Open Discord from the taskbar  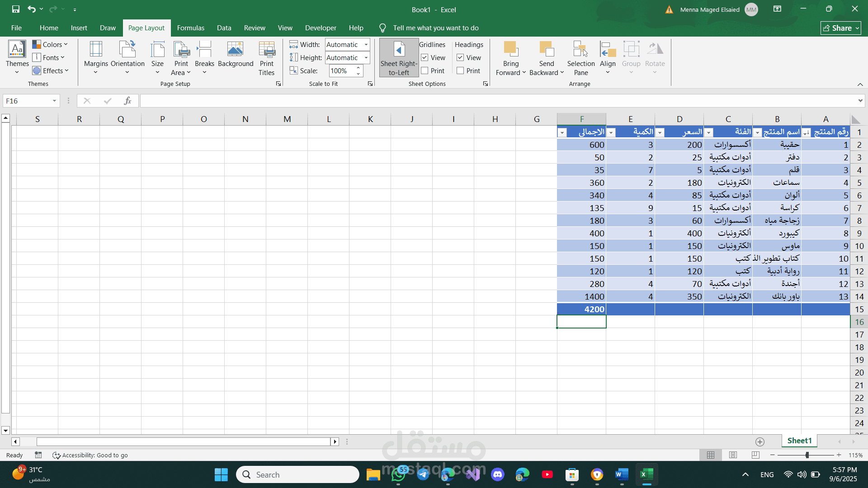(x=498, y=474)
